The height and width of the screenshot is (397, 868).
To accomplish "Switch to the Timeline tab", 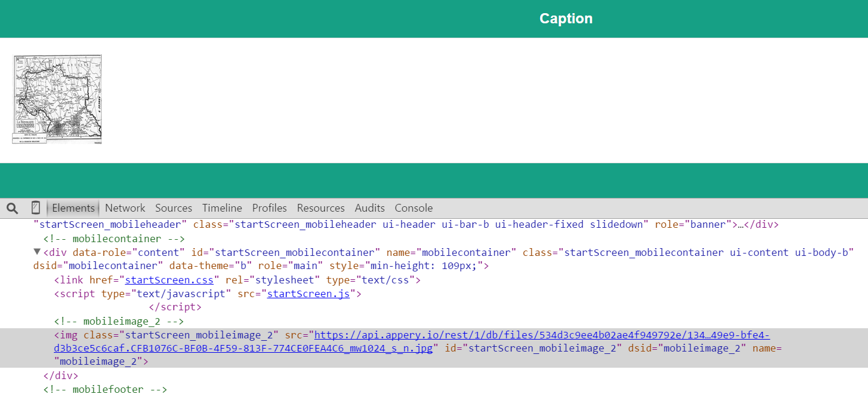I will [222, 208].
